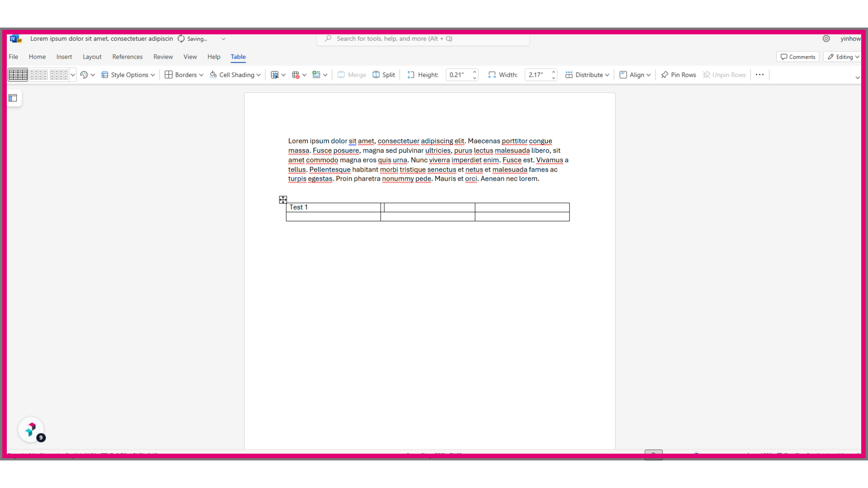Viewport: 868px width, 488px height.
Task: Expand the table styles gallery arrow
Action: [x=73, y=75]
